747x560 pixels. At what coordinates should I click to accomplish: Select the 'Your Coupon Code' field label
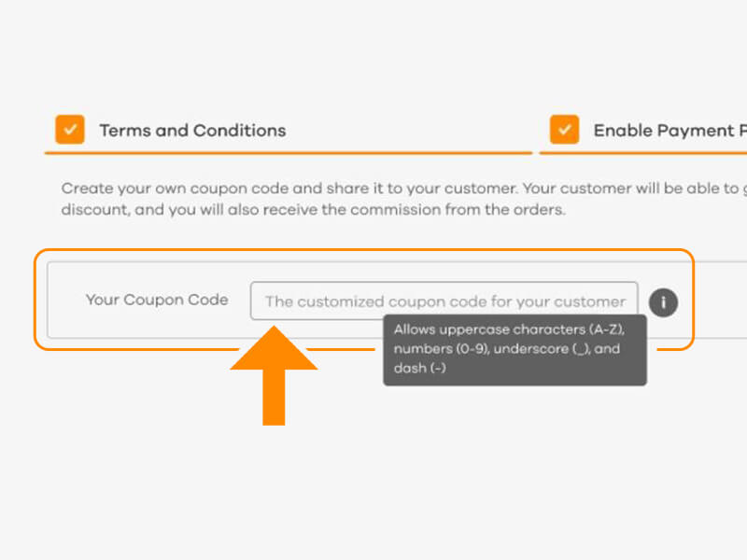(x=157, y=300)
